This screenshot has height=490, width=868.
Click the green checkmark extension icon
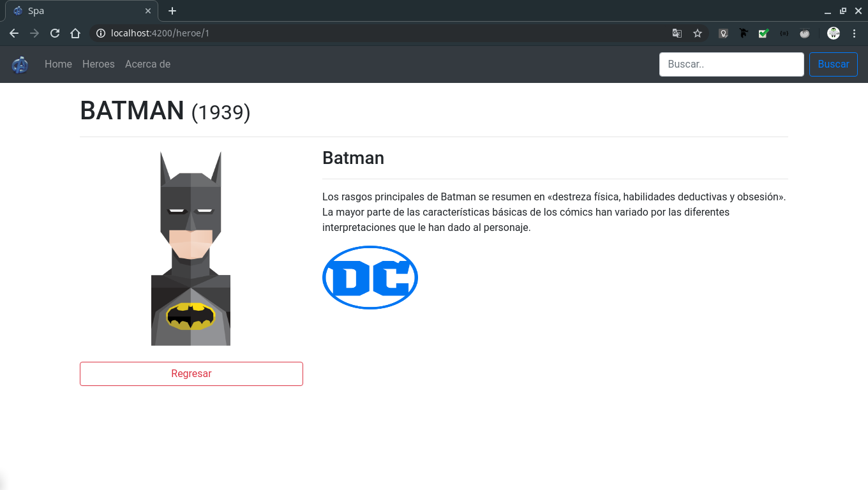pyautogui.click(x=763, y=33)
